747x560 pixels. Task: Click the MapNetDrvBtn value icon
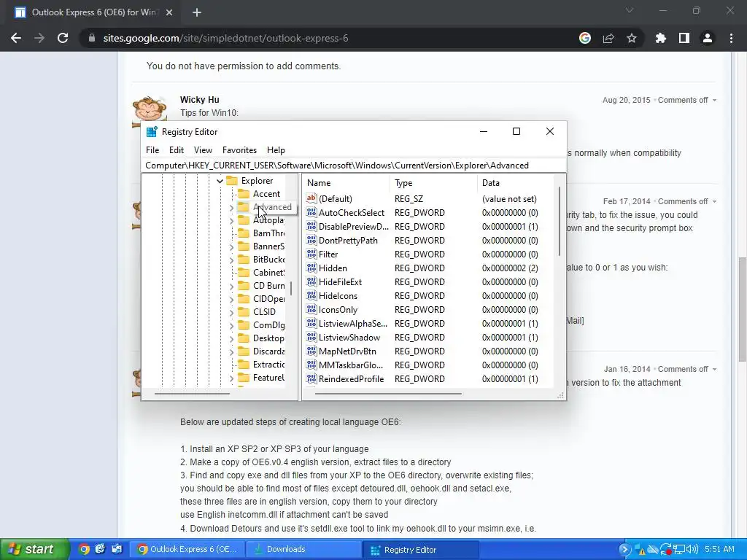[311, 351]
